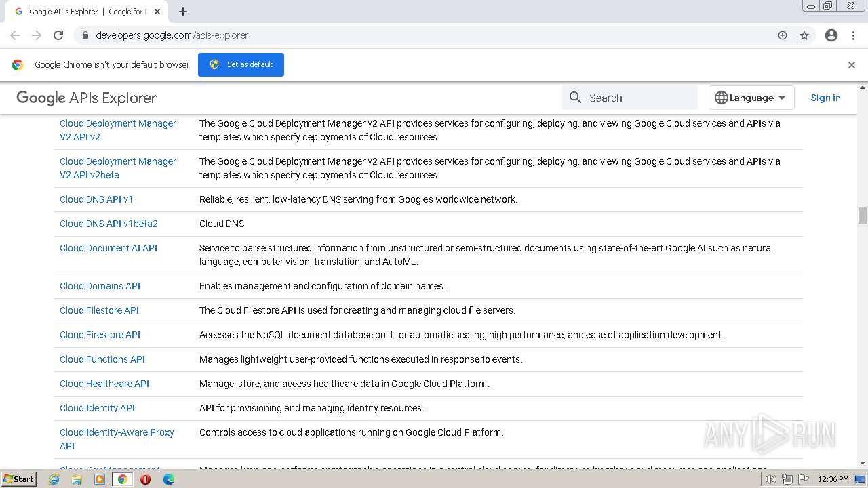The width and height of the screenshot is (868, 488).
Task: Open Cloud Deployment Manager V2 API v2beta
Action: click(x=118, y=168)
